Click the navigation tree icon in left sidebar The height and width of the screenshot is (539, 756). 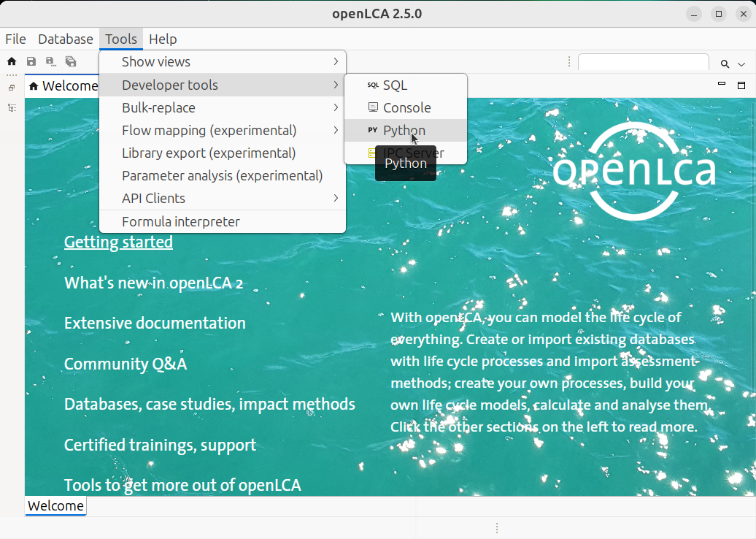12,107
